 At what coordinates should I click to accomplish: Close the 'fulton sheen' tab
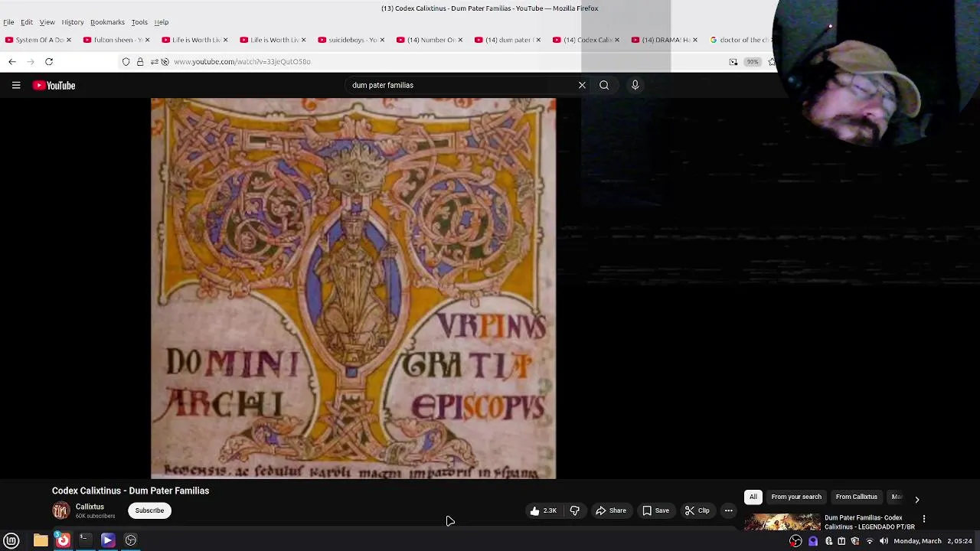[x=147, y=40]
